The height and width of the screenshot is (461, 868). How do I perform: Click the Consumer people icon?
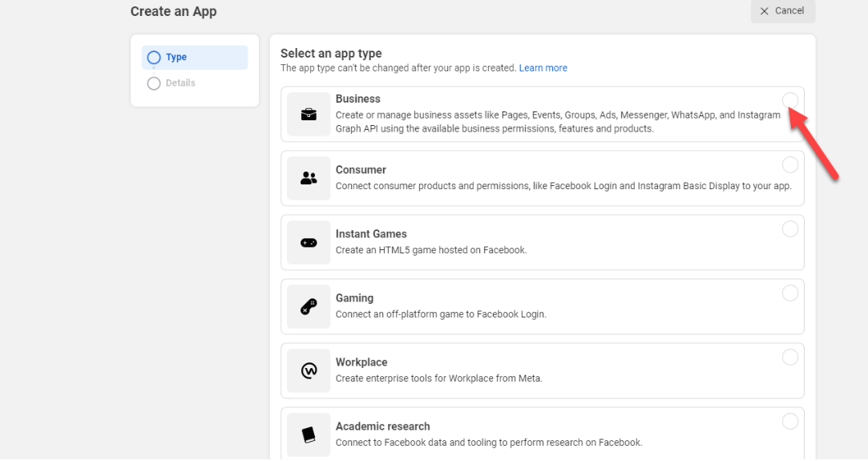[x=309, y=178]
